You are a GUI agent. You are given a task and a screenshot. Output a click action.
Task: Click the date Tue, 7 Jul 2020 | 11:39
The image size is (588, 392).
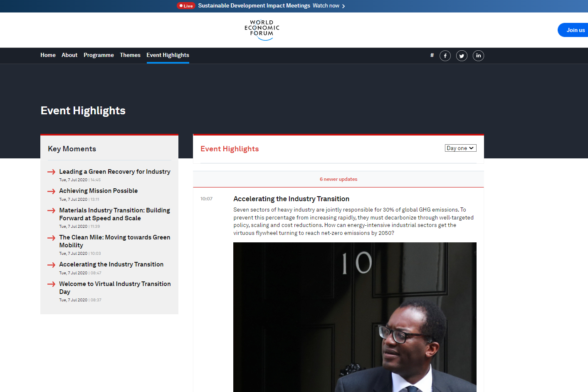click(79, 227)
